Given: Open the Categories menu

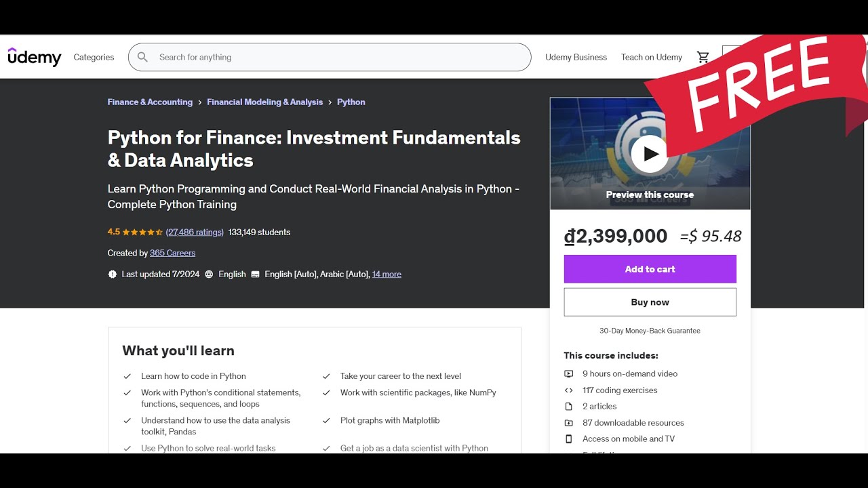Looking at the screenshot, I should pos(94,57).
